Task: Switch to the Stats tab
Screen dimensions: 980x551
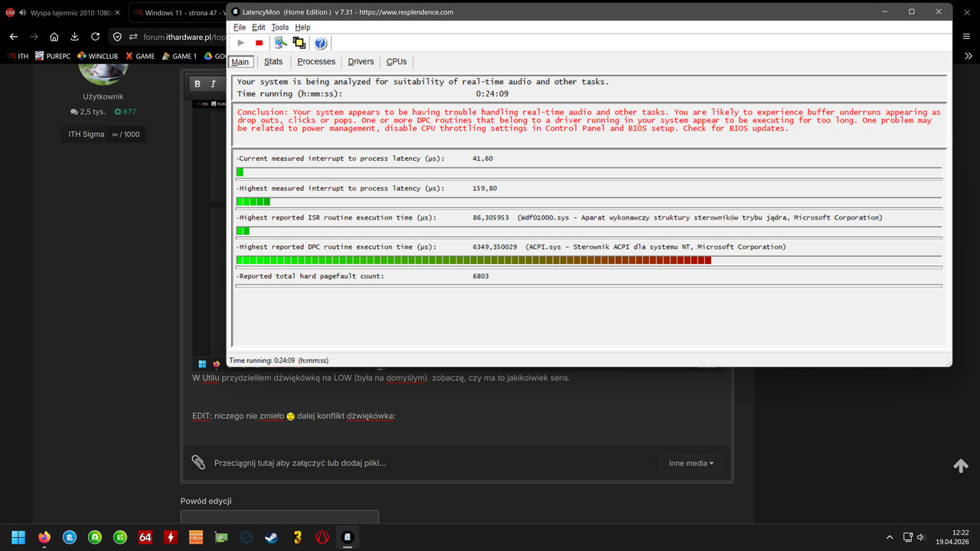Action: [x=273, y=62]
